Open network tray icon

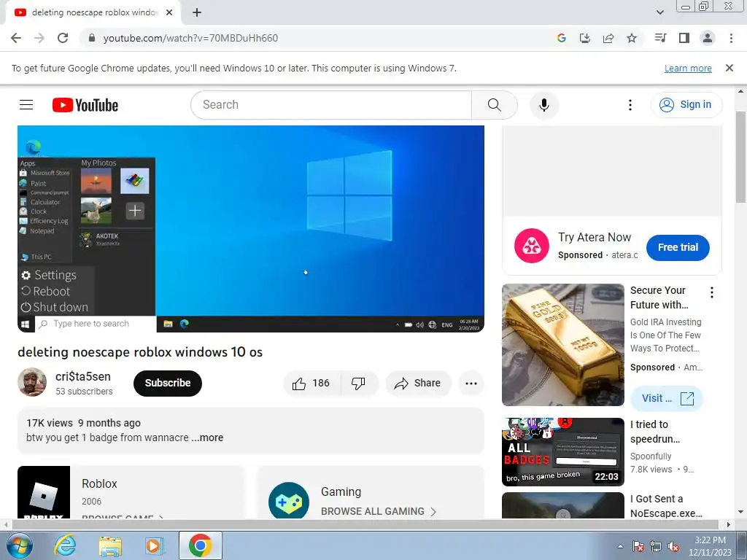(656, 546)
